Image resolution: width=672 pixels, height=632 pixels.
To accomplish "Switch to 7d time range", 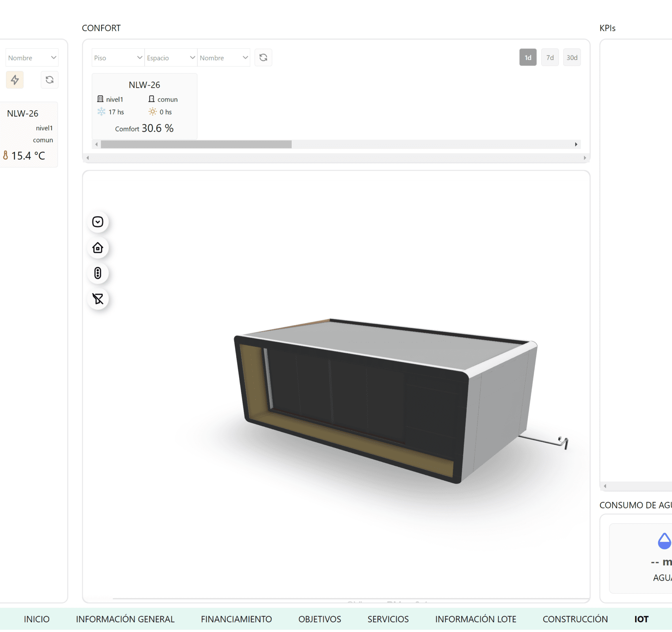I will [550, 58].
